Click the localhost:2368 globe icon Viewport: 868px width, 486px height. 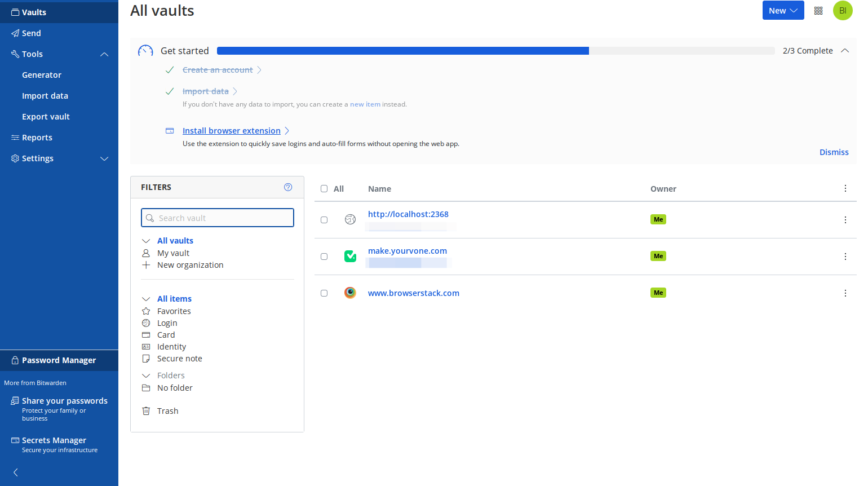[x=350, y=219]
